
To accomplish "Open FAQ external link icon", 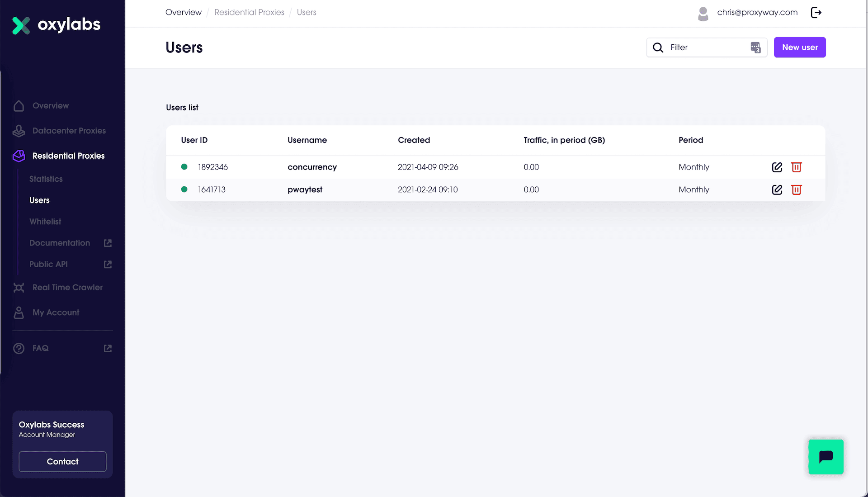I will [x=108, y=348].
